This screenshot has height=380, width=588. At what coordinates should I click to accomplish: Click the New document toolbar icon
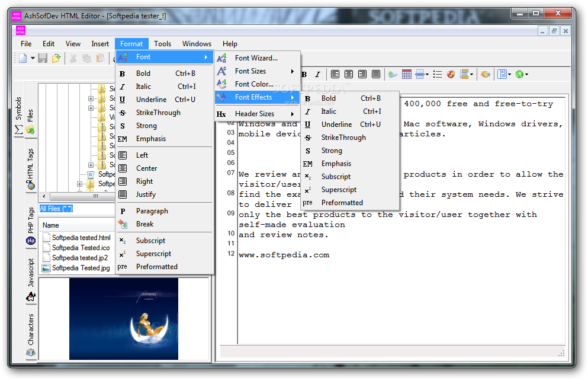[x=23, y=58]
